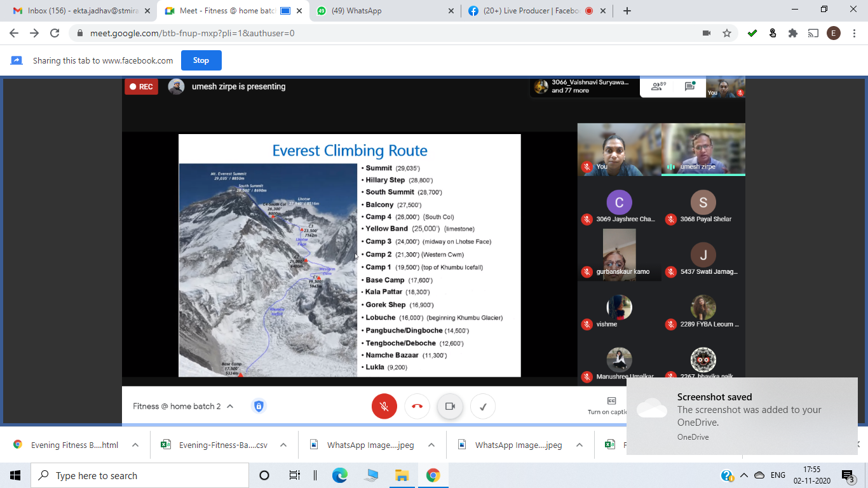This screenshot has height=488, width=868.
Task: Click the red mute indicator on Payal Shelar's tile
Action: pos(671,219)
